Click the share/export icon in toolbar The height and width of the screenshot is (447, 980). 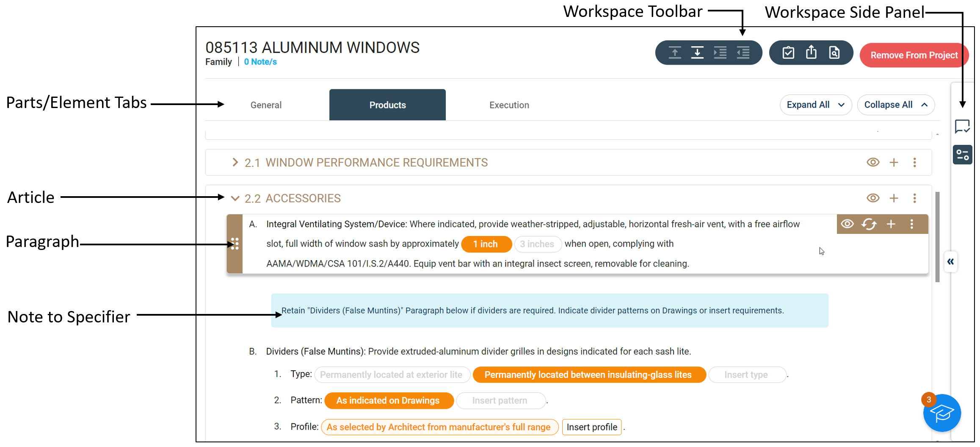pyautogui.click(x=811, y=53)
